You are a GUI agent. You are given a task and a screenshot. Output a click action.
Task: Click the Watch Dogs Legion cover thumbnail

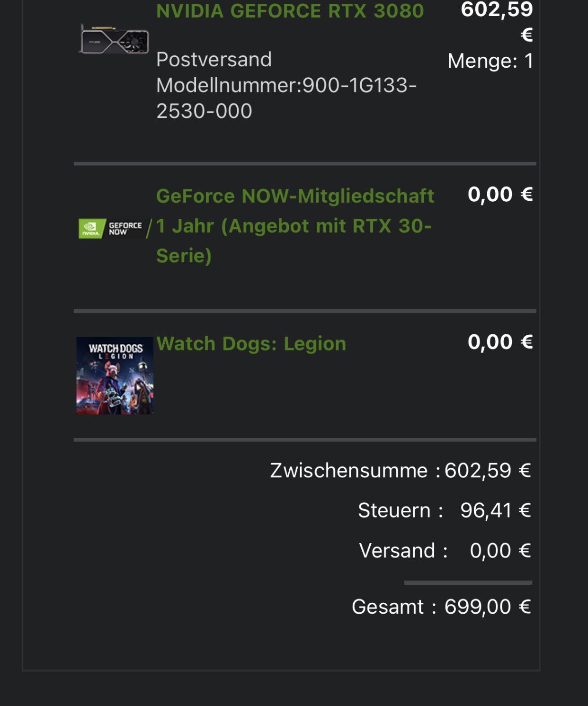[x=115, y=375]
